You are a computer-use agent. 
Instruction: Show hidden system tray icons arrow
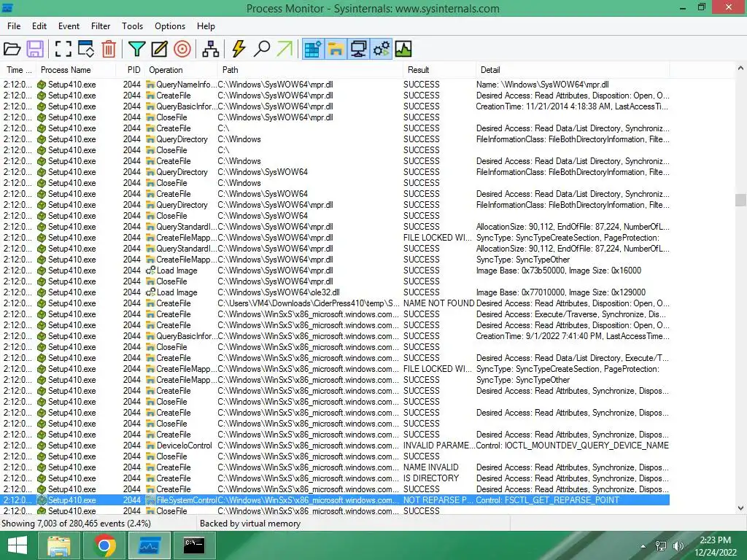(643, 546)
